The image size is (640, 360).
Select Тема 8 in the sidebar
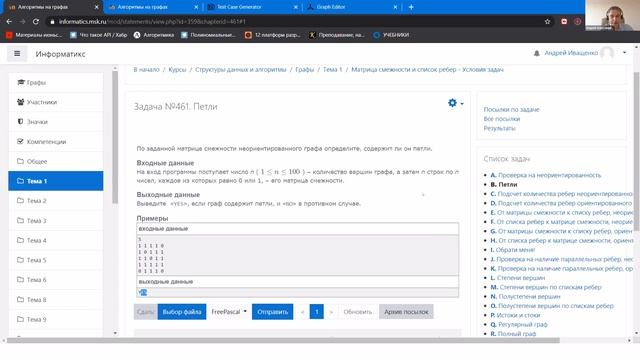pos(56,300)
